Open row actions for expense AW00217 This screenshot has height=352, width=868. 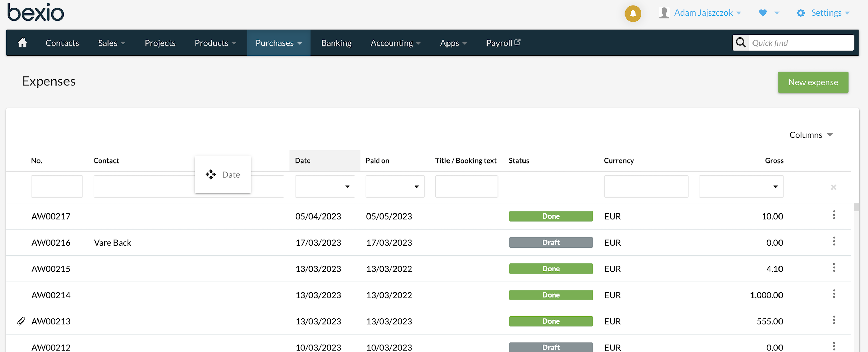click(x=834, y=215)
